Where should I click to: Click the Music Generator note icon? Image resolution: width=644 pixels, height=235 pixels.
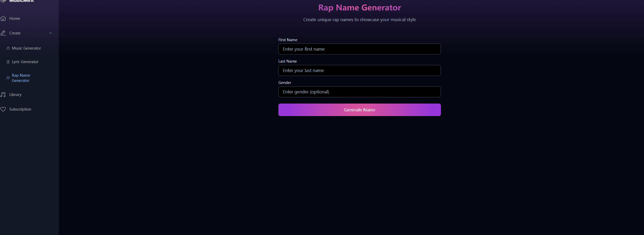8,48
